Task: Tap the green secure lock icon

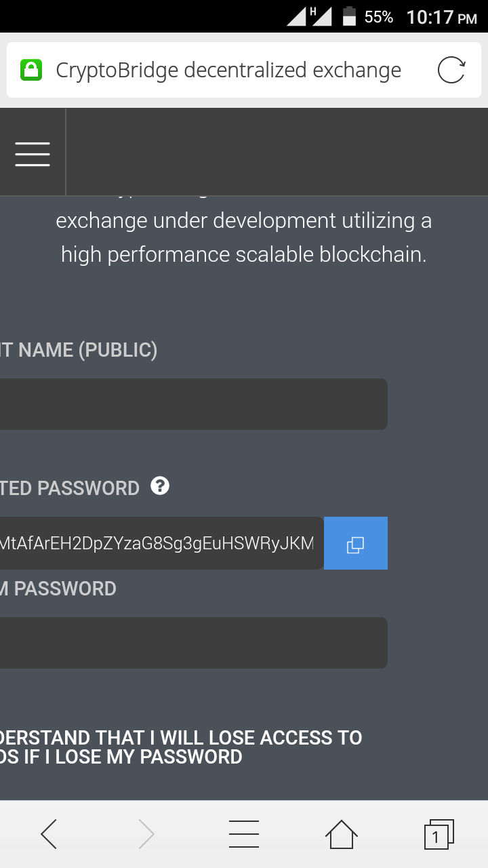Action: (31, 70)
